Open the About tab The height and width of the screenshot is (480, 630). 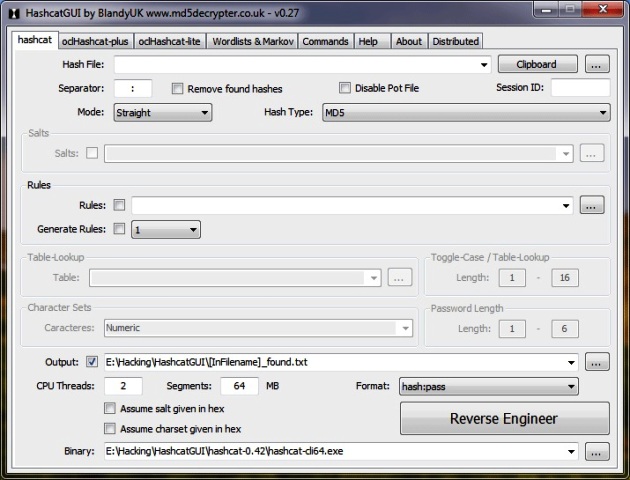click(x=409, y=41)
